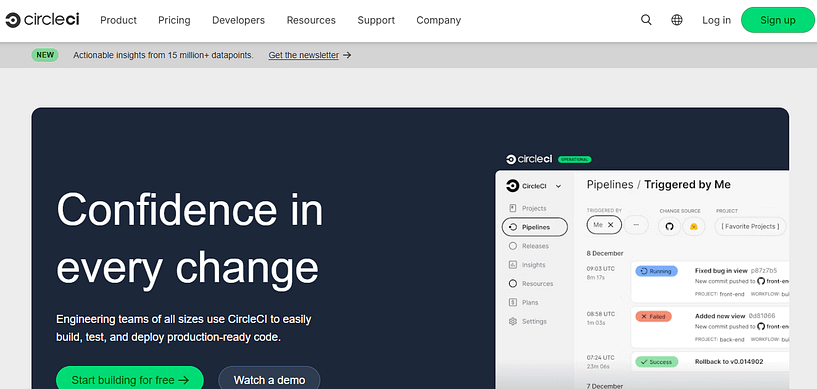Click the Running status badge

(x=656, y=271)
